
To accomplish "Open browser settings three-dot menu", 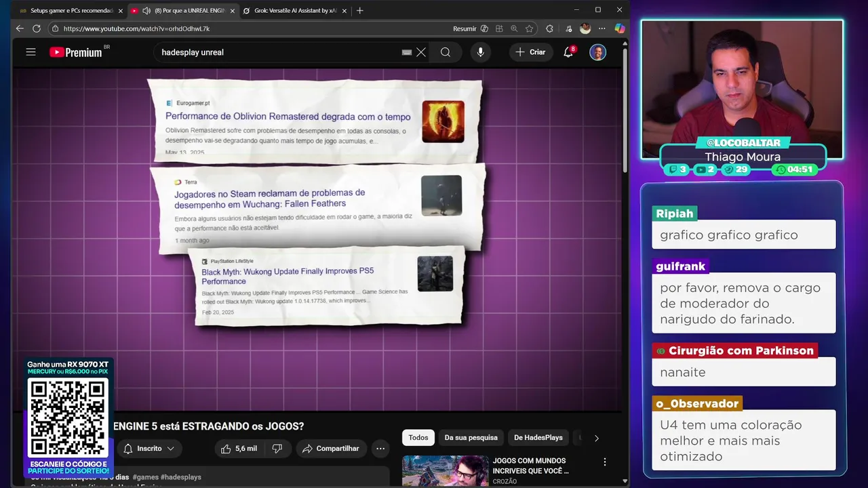I will coord(602,28).
